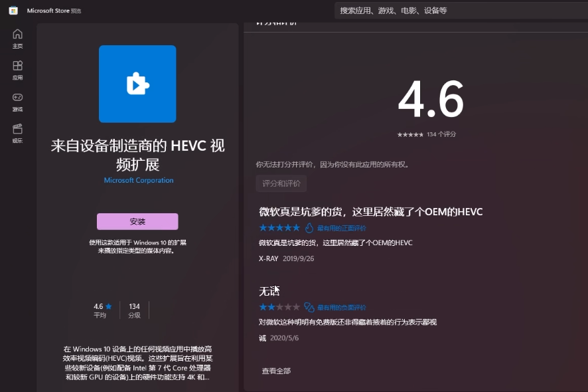This screenshot has height=392, width=588.
Task: Click the five-star rating of X-RAY's review
Action: pyautogui.click(x=280, y=227)
